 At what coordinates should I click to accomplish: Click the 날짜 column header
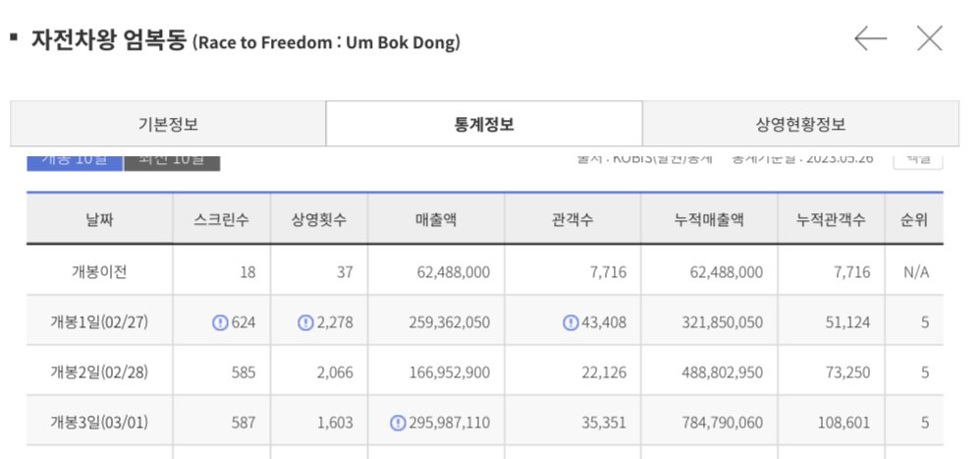100,219
